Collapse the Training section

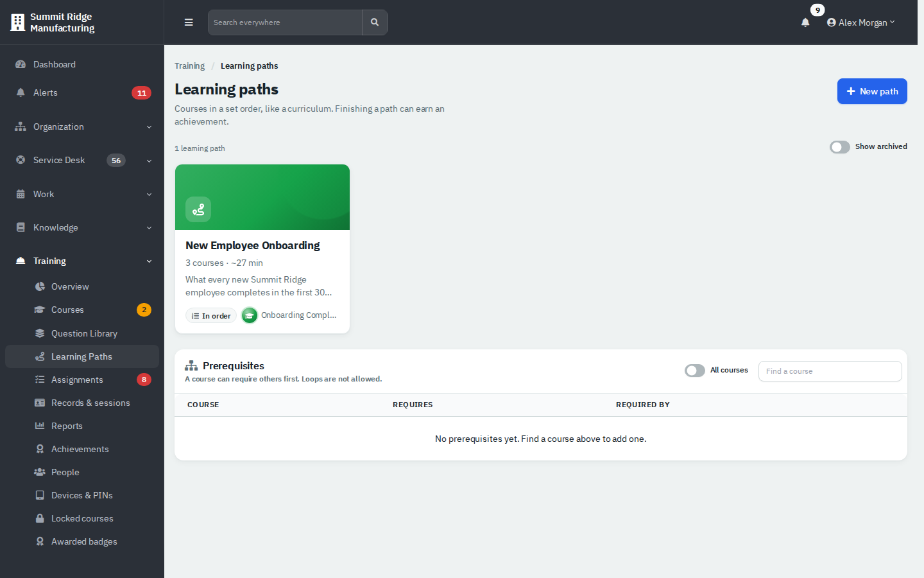[x=82, y=261]
